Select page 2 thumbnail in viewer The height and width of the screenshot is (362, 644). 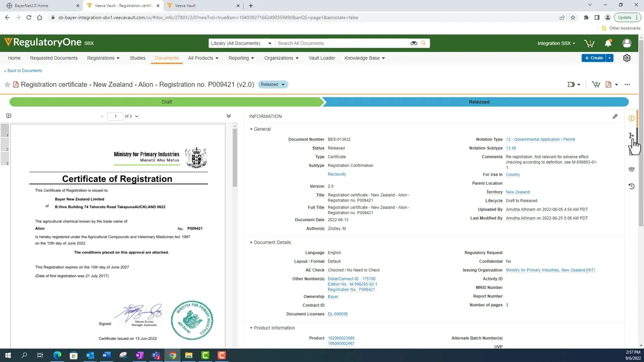[x=5, y=145]
